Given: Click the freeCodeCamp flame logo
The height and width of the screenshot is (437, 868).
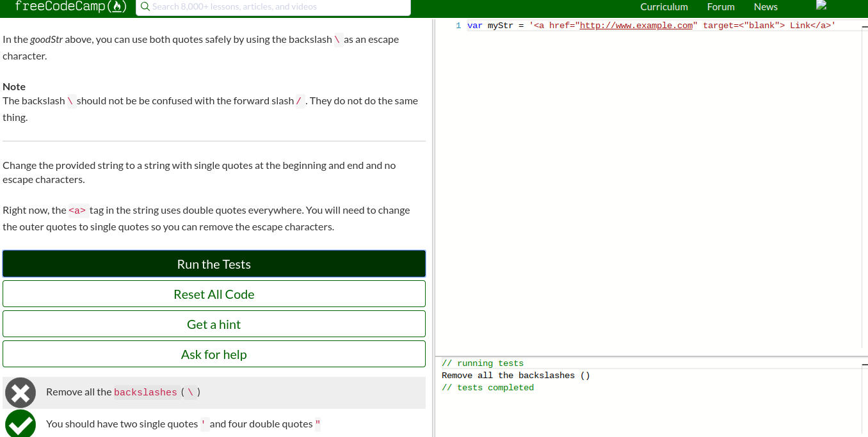Looking at the screenshot, I should point(116,7).
